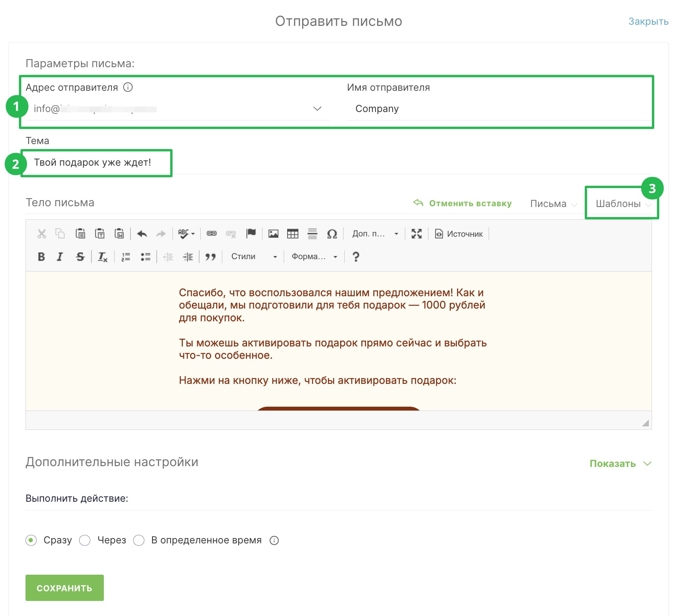Select the Сразу radio option
677x616 pixels.
(x=31, y=540)
